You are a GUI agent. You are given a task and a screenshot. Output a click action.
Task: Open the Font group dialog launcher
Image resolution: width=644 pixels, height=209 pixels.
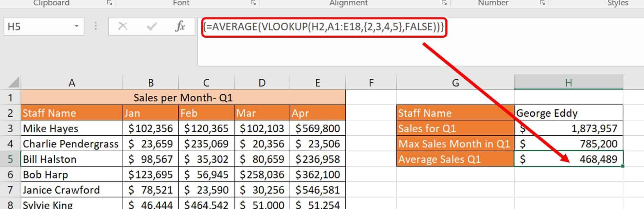253,3
